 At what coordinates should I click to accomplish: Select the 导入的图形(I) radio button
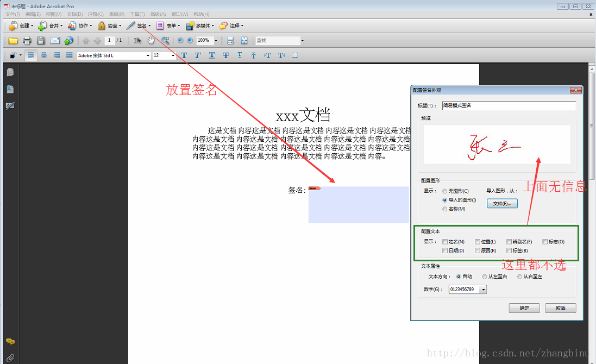pyautogui.click(x=445, y=200)
